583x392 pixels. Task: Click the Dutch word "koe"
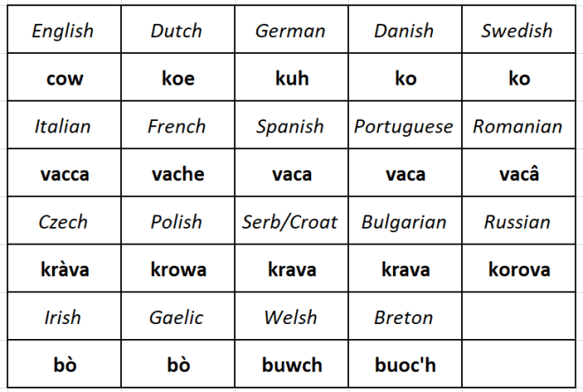(178, 79)
